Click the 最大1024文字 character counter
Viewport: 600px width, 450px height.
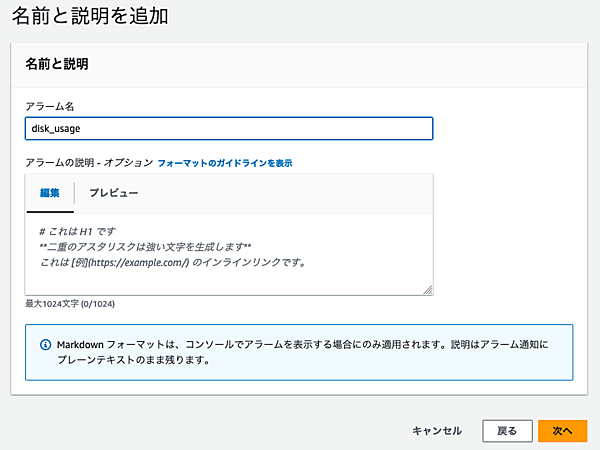pyautogui.click(x=78, y=304)
